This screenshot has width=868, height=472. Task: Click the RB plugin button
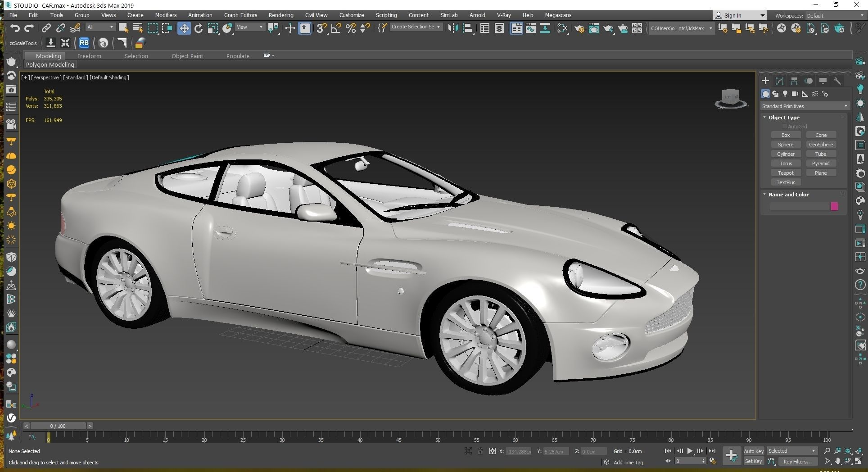click(84, 43)
